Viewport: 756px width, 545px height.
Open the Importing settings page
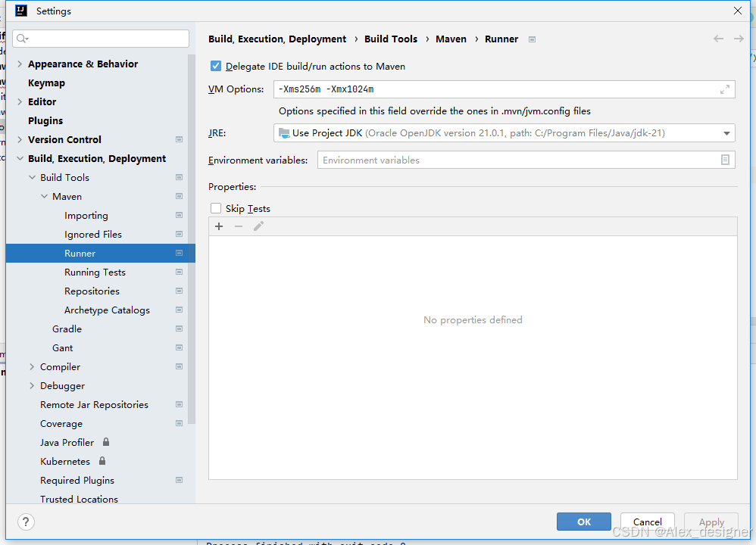tap(86, 216)
